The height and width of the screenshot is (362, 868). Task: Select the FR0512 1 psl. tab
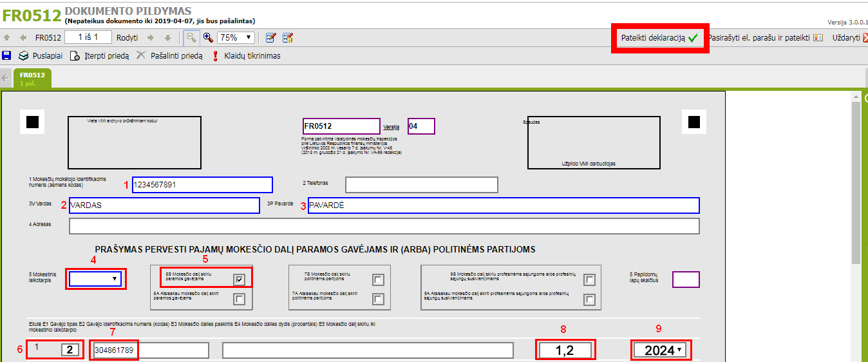tap(32, 79)
